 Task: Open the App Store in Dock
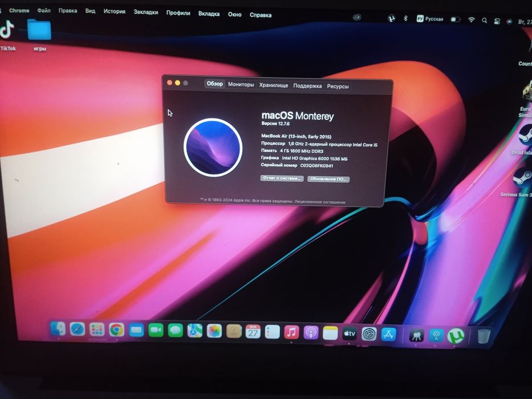388,335
